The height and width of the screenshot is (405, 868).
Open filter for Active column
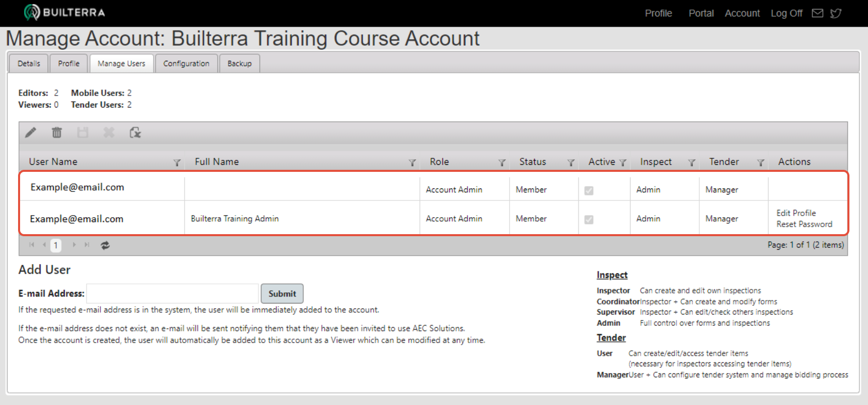(623, 163)
